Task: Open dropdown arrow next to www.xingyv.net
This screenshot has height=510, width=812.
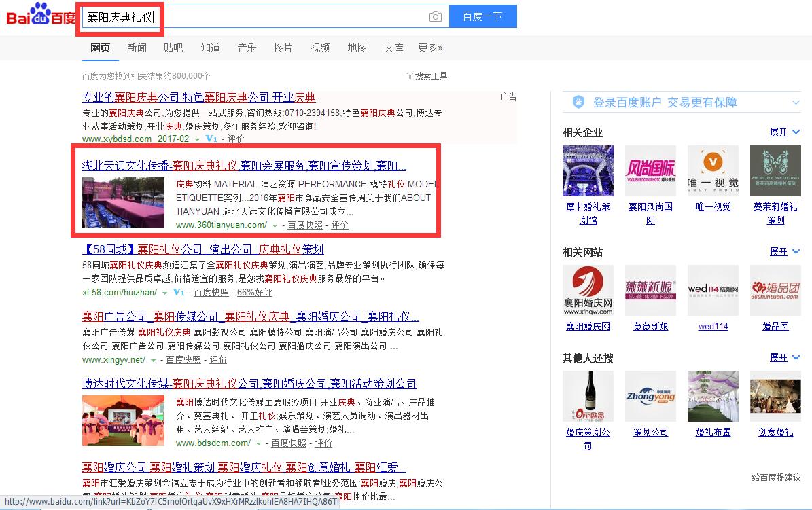Action: click(154, 361)
